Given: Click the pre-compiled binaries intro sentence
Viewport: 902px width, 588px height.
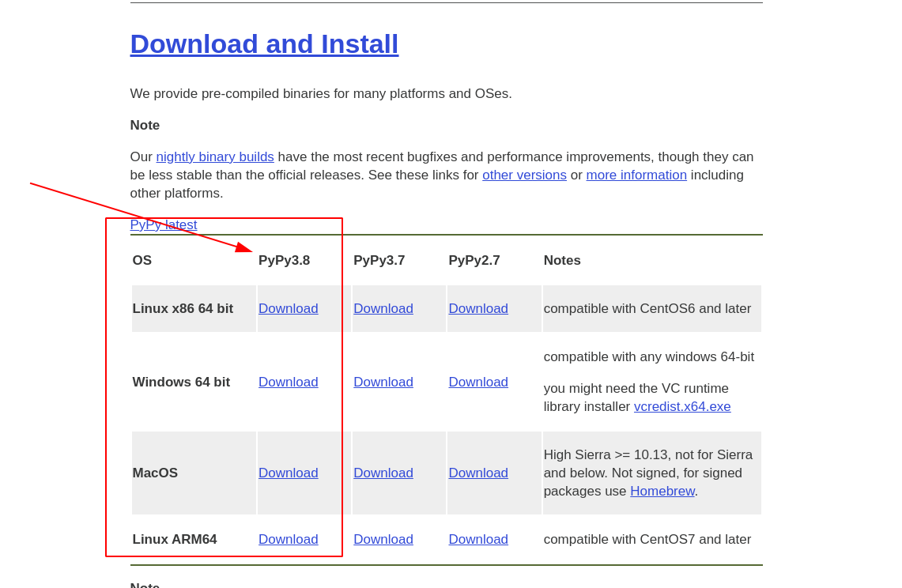Looking at the screenshot, I should click(321, 94).
